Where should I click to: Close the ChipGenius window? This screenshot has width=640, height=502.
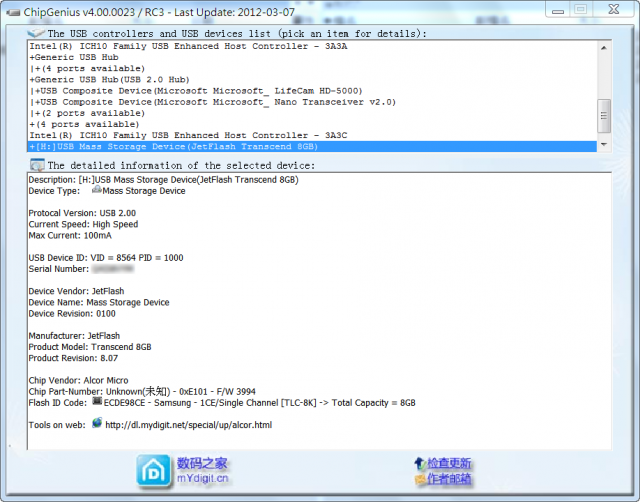[x=614, y=10]
